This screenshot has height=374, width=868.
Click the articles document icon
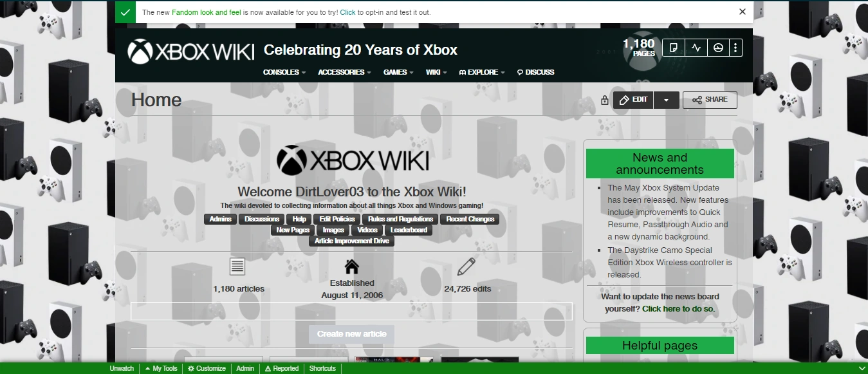point(237,266)
